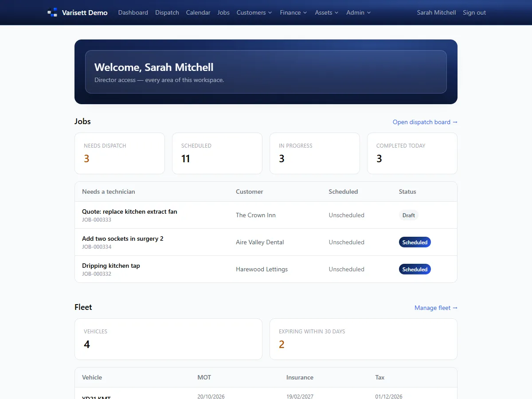Expand the Assets dropdown menu
532x399 pixels.
tap(327, 12)
